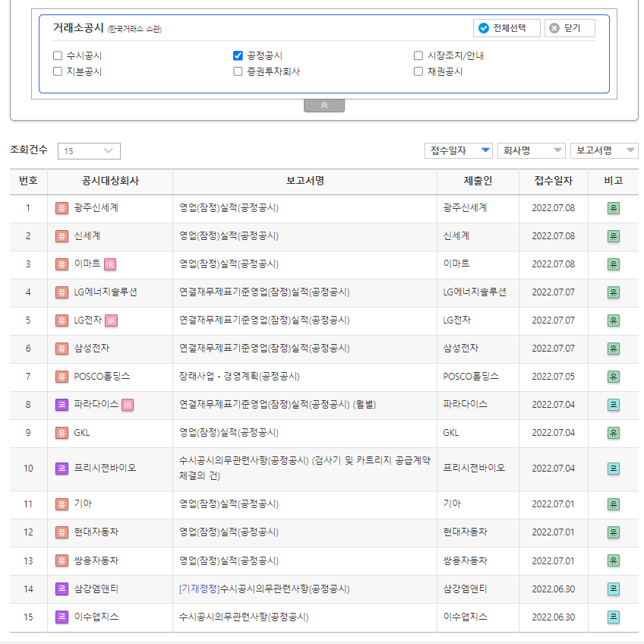This screenshot has height=644, width=644.
Task: Check the 수시공시 checkbox
Action: [58, 55]
